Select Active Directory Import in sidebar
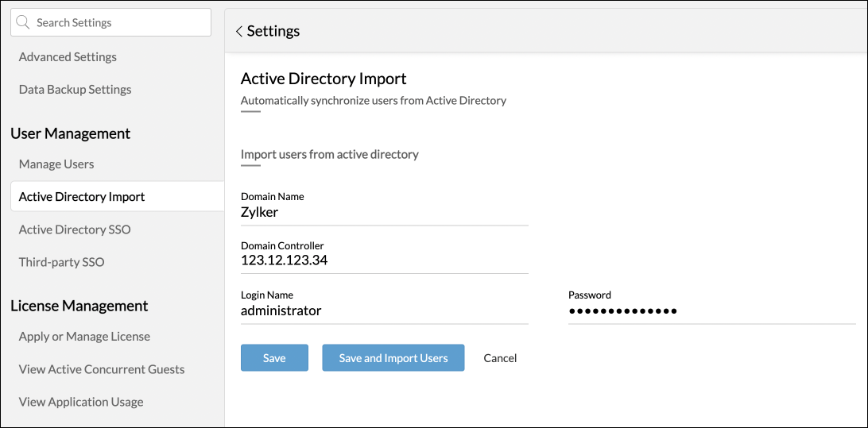The height and width of the screenshot is (428, 868). [x=82, y=197]
